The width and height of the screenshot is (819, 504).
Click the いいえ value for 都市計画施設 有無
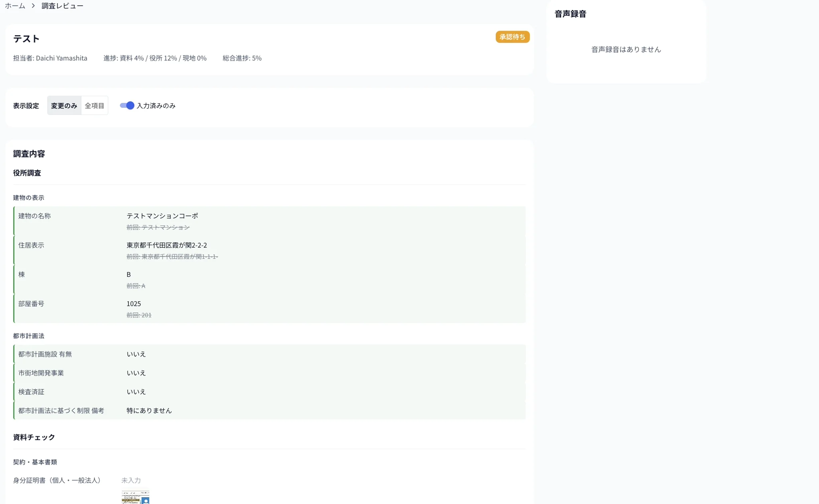(136, 354)
